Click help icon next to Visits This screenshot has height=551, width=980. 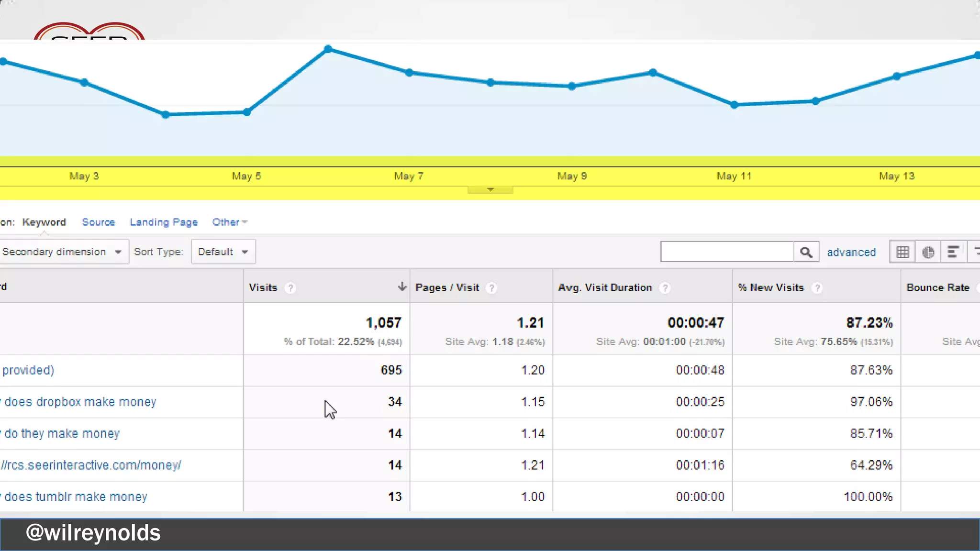(x=290, y=288)
